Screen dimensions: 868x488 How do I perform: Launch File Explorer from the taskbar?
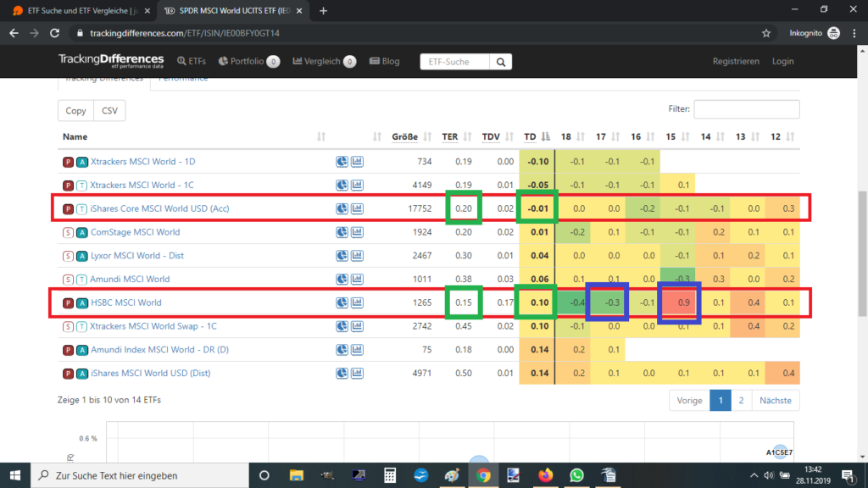(x=297, y=475)
